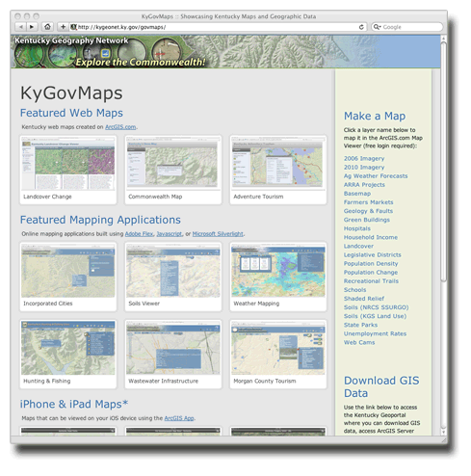Open the Green Buildings layer link

click(x=367, y=220)
